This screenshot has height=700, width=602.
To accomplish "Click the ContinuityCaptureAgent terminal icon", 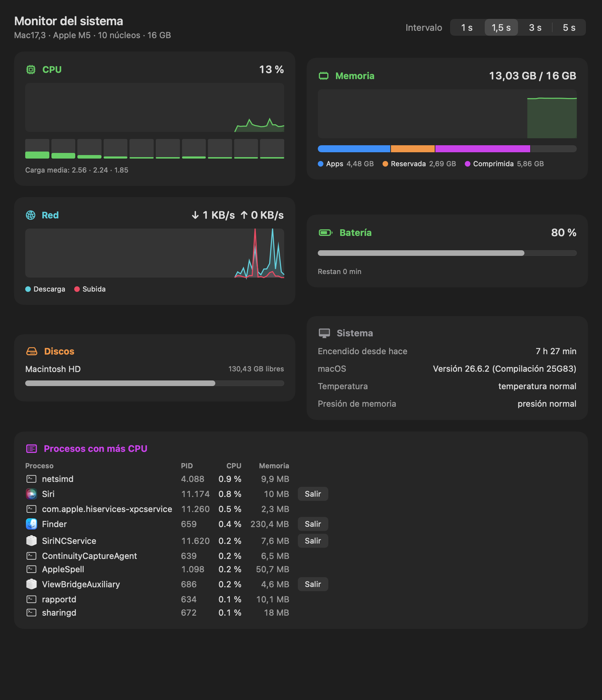I will tap(31, 556).
